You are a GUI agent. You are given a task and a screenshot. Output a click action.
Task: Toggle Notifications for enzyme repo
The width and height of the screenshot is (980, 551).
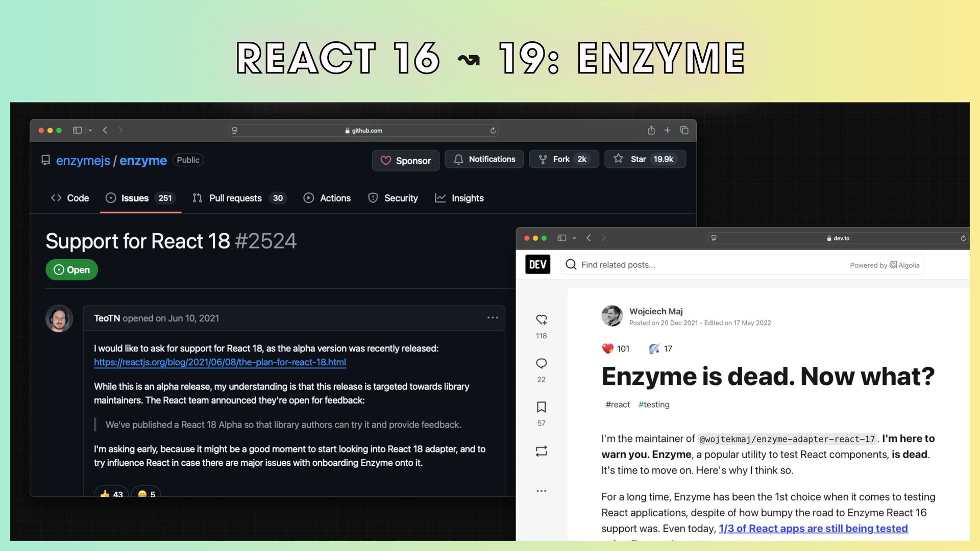[484, 159]
